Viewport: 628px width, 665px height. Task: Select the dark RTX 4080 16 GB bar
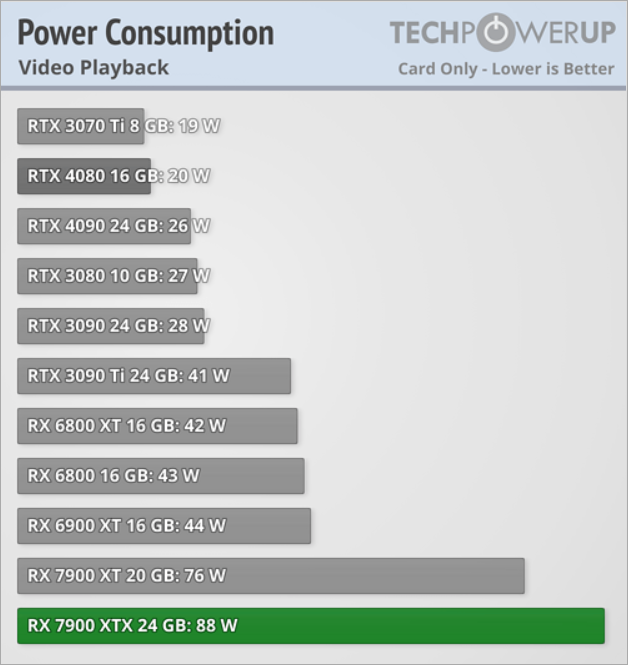[x=84, y=176]
